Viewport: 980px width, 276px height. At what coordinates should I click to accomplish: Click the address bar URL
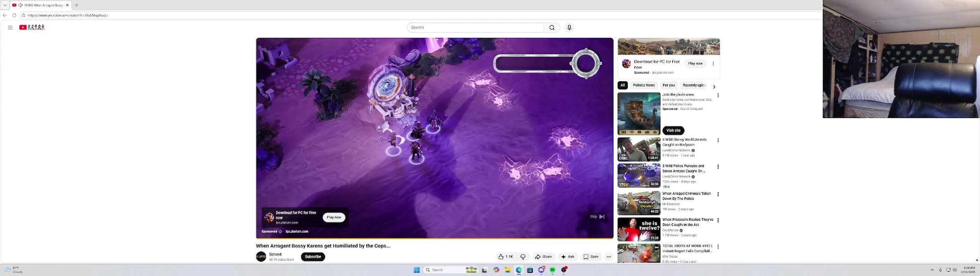68,15
